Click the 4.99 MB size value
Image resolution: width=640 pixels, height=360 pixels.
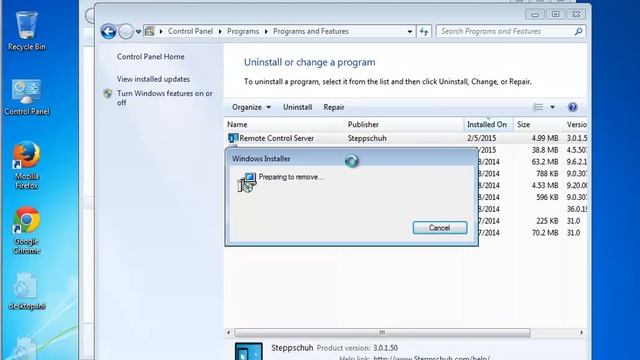[x=545, y=138]
